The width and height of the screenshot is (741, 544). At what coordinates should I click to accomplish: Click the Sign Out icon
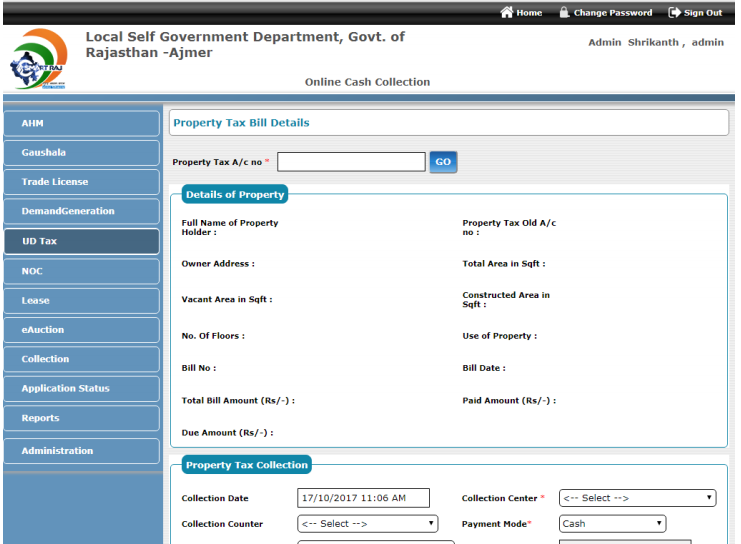(674, 13)
